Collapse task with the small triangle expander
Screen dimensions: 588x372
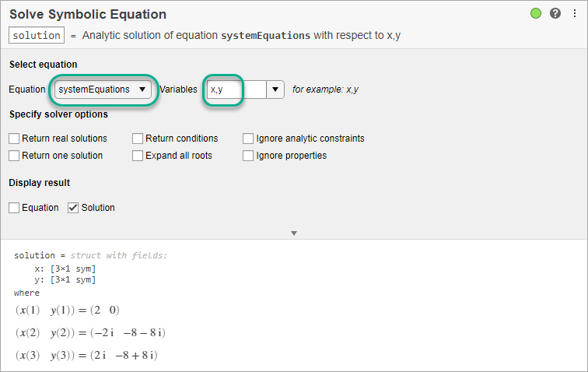click(x=294, y=233)
